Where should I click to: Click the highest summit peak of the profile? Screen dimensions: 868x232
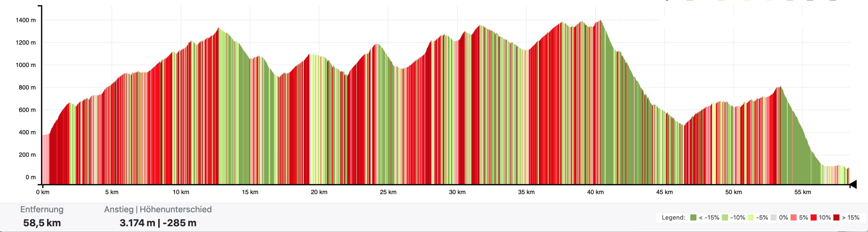click(601, 21)
